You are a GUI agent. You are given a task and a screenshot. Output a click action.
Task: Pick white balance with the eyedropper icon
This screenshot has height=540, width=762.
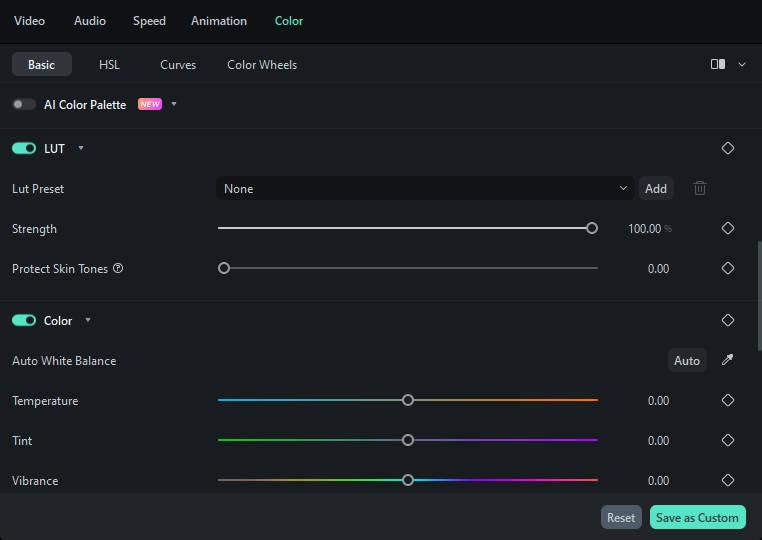[x=727, y=360]
